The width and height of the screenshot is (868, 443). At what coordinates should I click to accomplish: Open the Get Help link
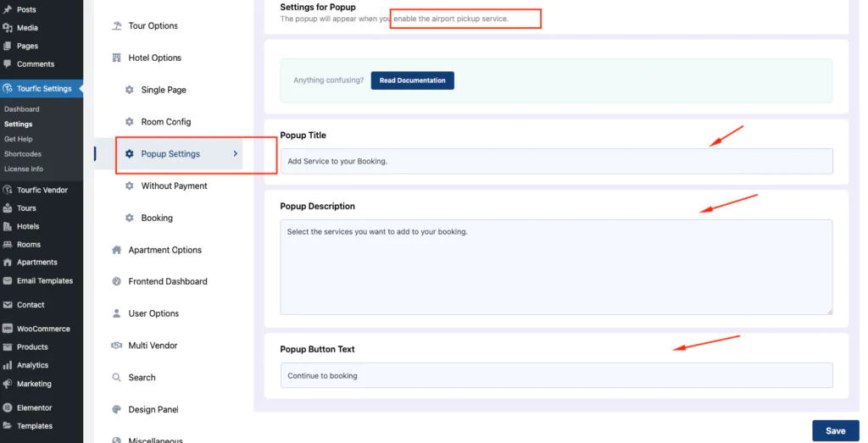point(19,139)
